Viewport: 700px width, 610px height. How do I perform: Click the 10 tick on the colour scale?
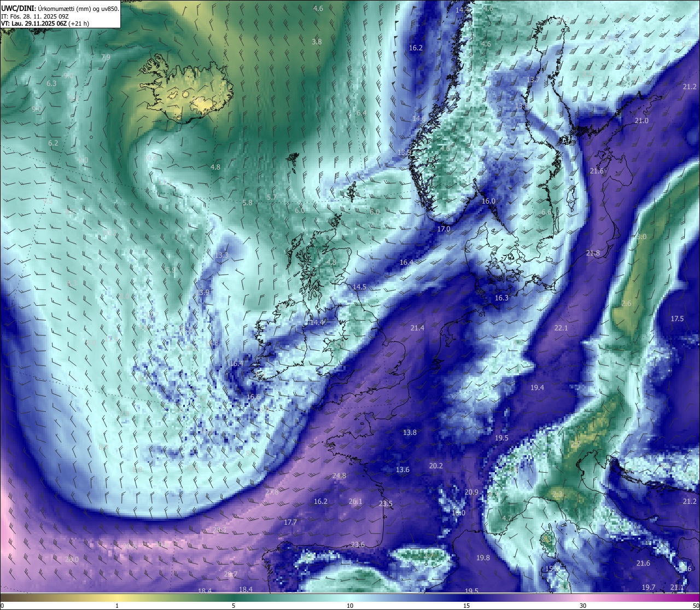(350, 606)
